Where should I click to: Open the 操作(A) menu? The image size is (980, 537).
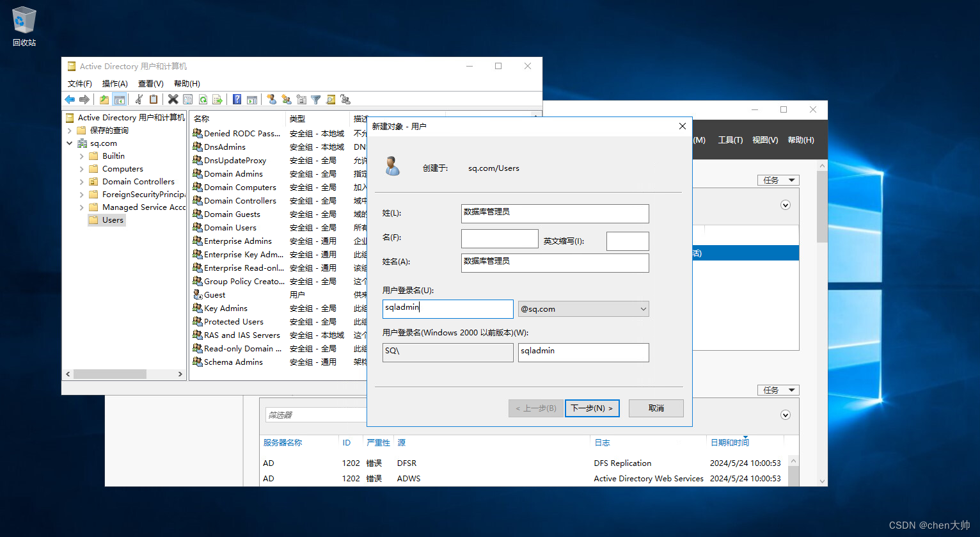point(115,84)
